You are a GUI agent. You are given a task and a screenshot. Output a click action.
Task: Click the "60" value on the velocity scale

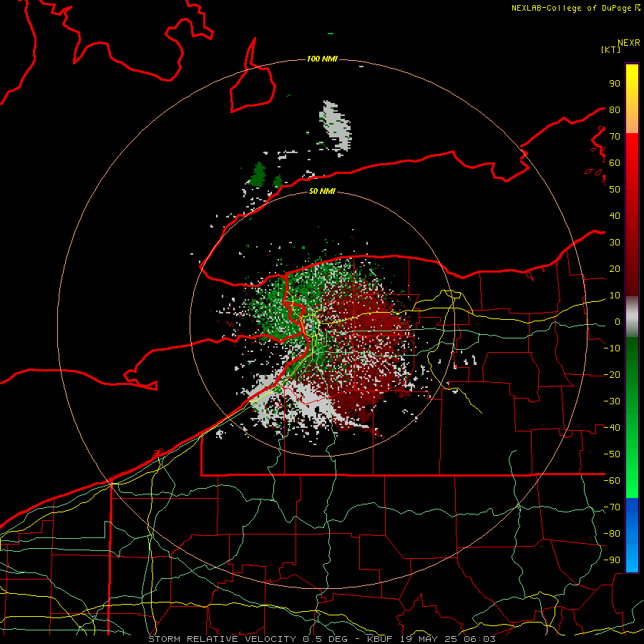pos(615,162)
